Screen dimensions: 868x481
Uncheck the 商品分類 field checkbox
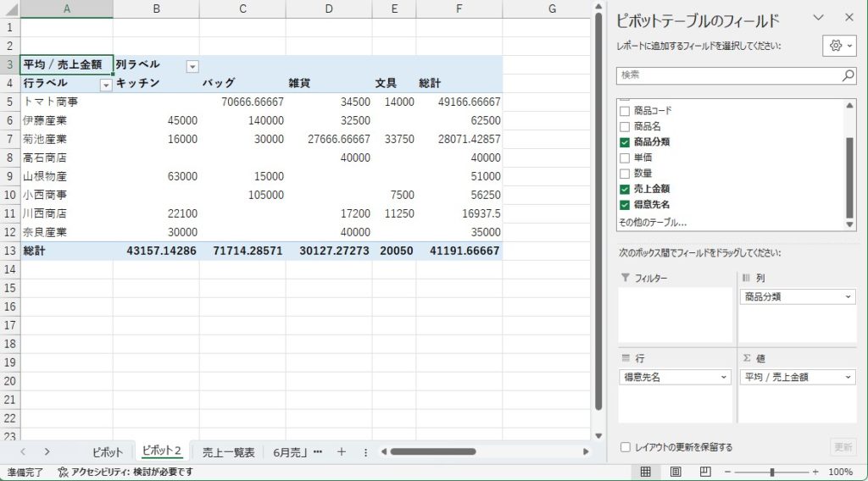[x=625, y=142]
